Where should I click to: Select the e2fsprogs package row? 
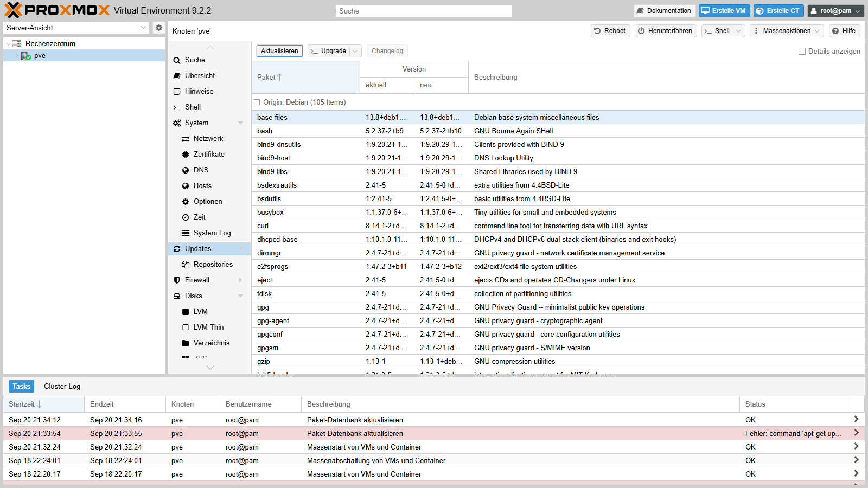click(x=558, y=266)
